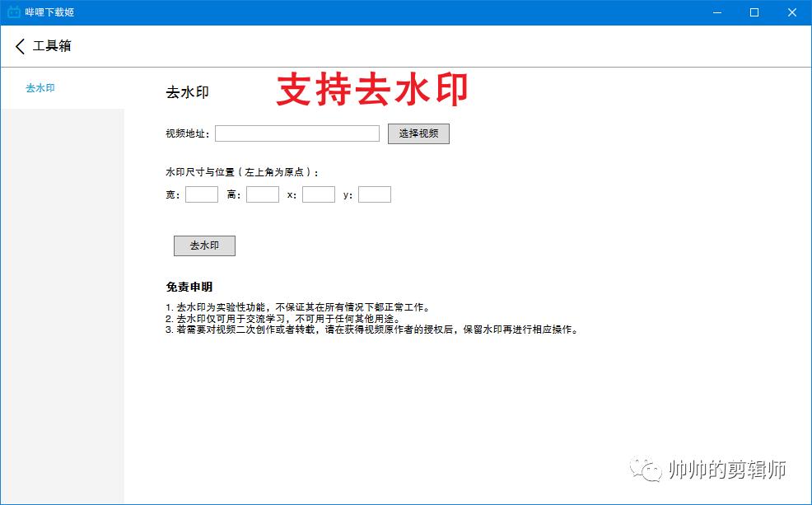812x505 pixels.
Task: Focus the y position input box
Action: pyautogui.click(x=375, y=194)
